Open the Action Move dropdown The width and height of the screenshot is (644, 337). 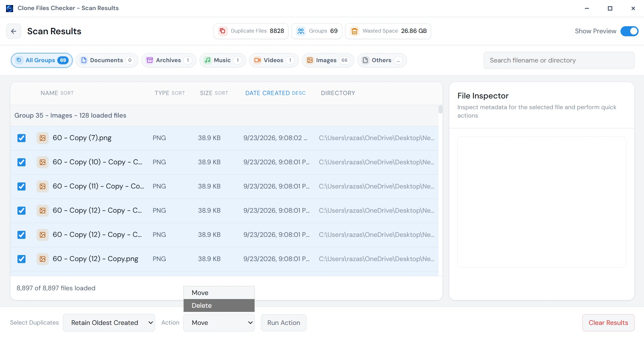(219, 323)
